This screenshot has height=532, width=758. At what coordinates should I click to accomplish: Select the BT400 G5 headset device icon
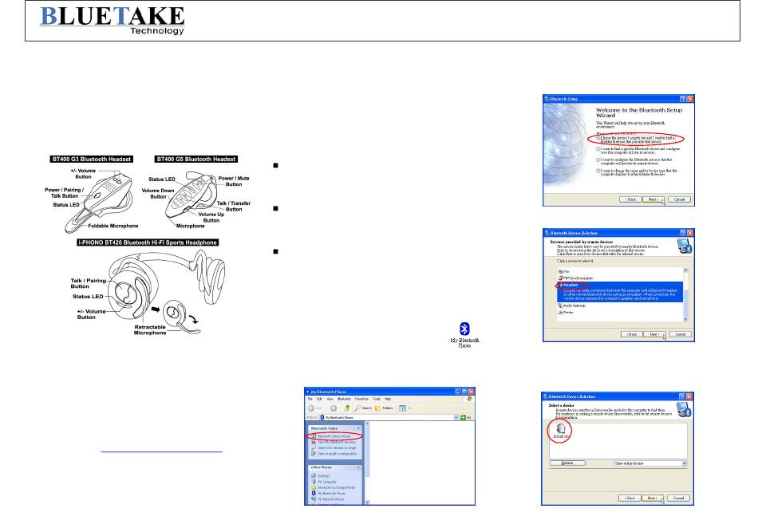560,430
